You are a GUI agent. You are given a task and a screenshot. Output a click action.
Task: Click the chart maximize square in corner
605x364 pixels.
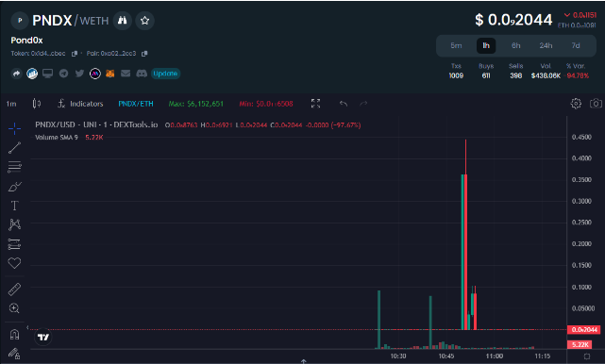(587, 356)
